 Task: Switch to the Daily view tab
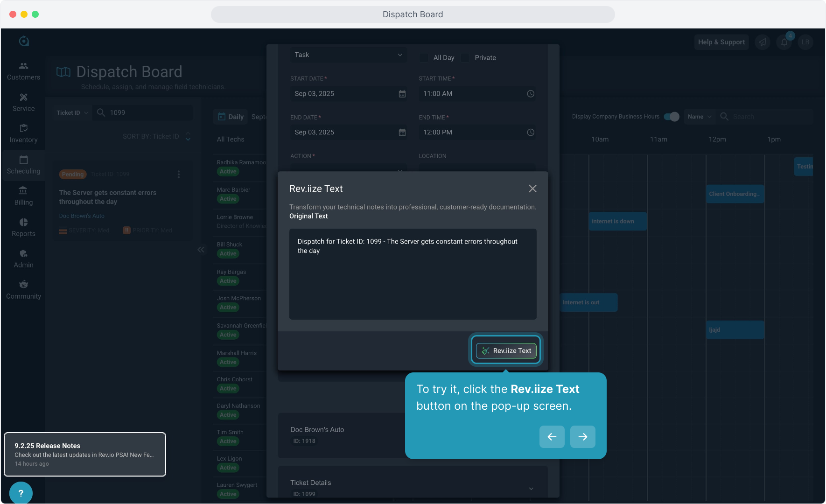231,117
